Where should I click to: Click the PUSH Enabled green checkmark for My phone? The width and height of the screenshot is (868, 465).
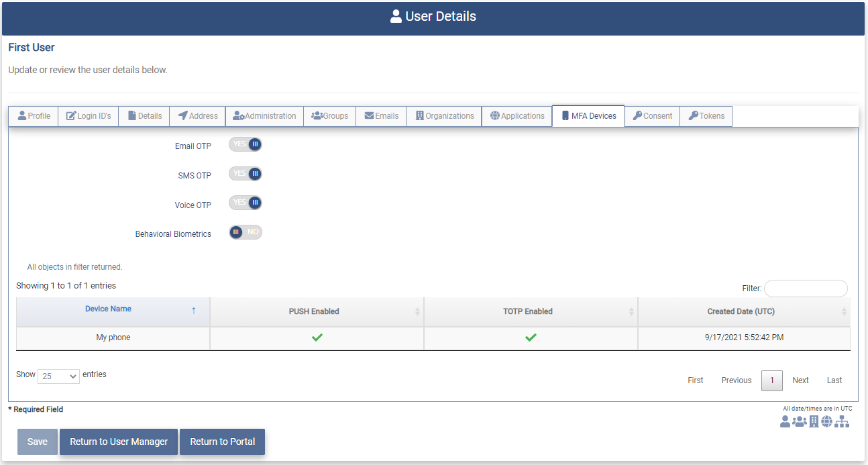317,338
